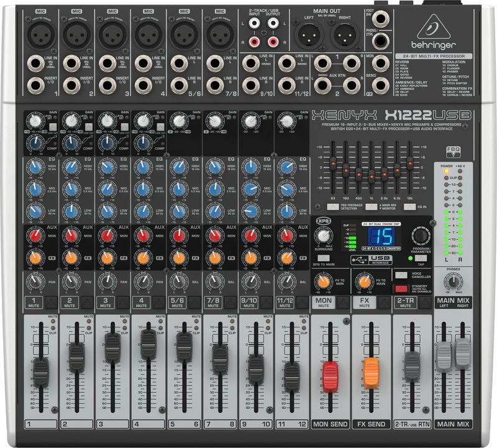Image resolution: width=497 pixels, height=448 pixels.
Task: Select the 5/6 channel MID EQ knob
Action: 179,189
